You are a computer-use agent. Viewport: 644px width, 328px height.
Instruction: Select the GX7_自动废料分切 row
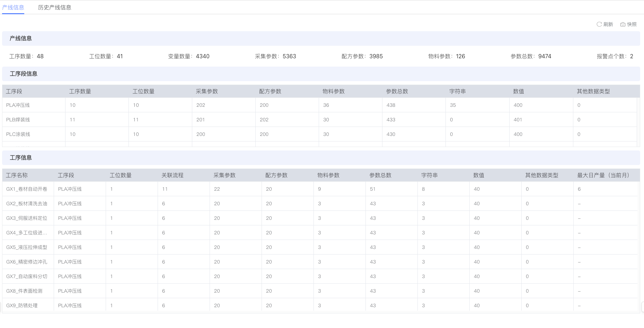point(27,276)
